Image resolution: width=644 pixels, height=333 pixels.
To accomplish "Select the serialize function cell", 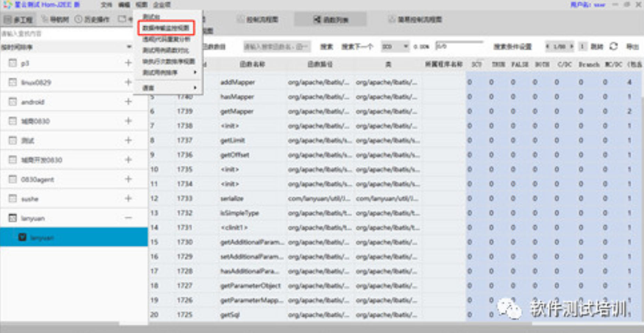I will [232, 198].
